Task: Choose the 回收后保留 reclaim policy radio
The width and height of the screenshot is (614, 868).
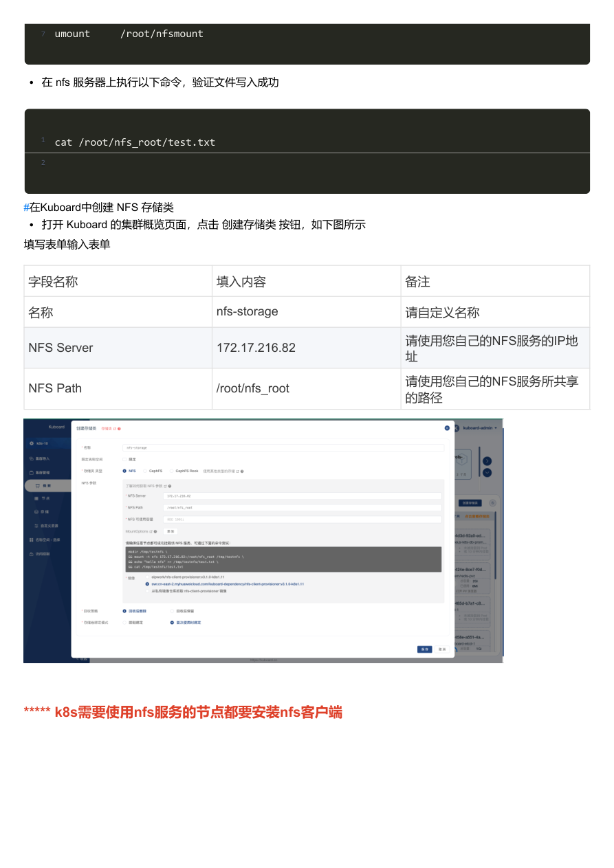Action: pos(171,610)
